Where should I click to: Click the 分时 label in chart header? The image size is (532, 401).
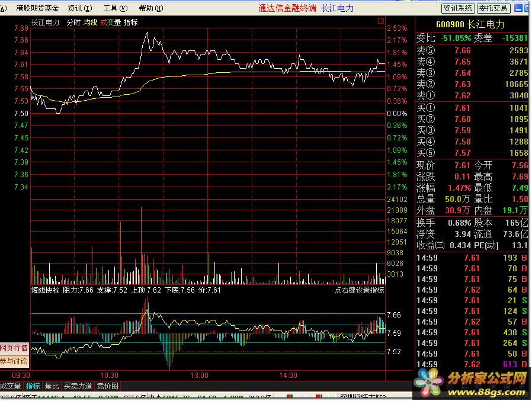pyautogui.click(x=73, y=23)
